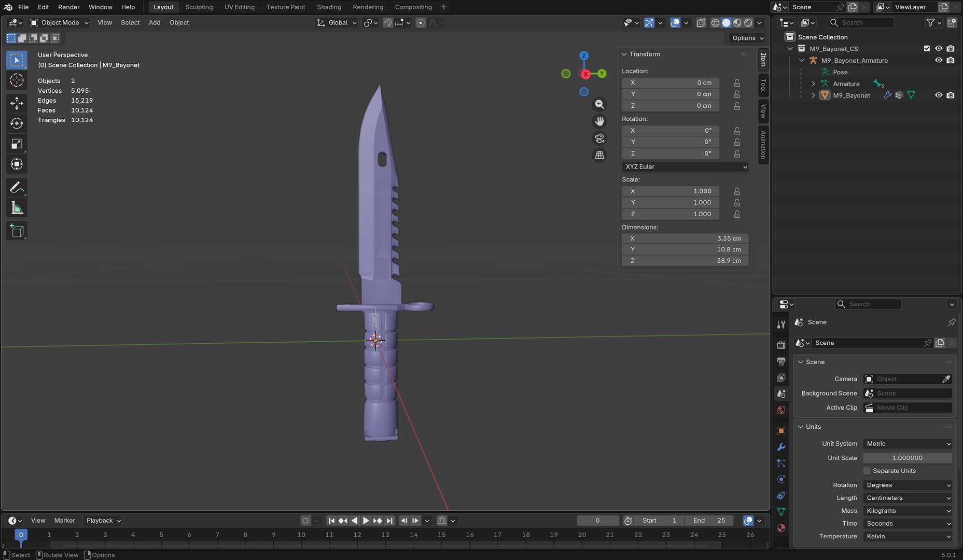
Task: Open the Add menu in viewport header
Action: [155, 23]
